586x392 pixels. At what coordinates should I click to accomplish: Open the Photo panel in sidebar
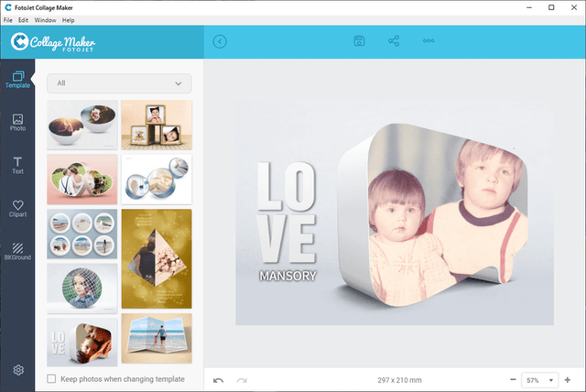[x=17, y=123]
